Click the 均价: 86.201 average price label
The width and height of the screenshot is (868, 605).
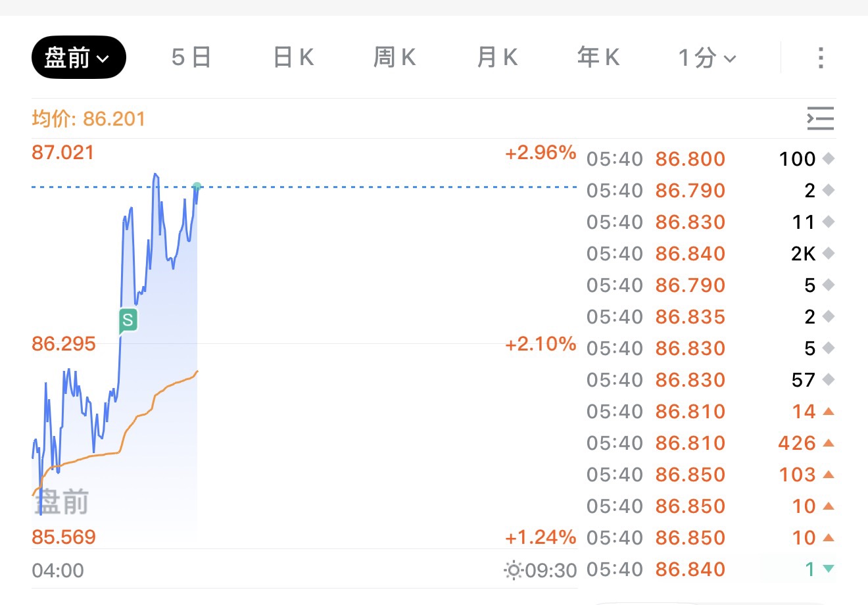[x=88, y=119]
